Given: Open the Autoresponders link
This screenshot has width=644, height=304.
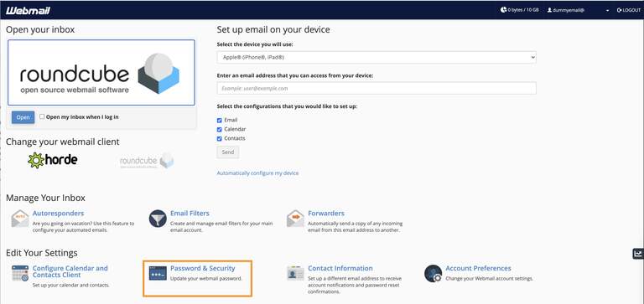Looking at the screenshot, I should coord(59,214).
